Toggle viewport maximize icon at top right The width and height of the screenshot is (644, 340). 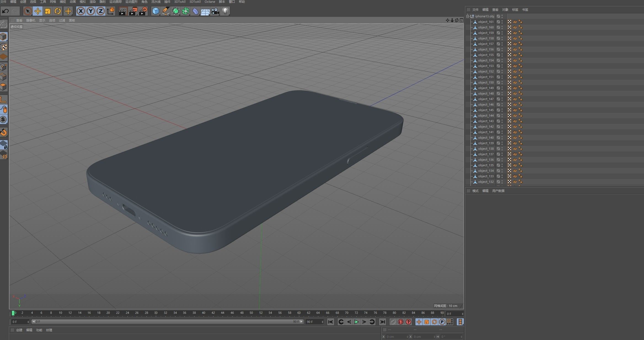click(x=461, y=20)
